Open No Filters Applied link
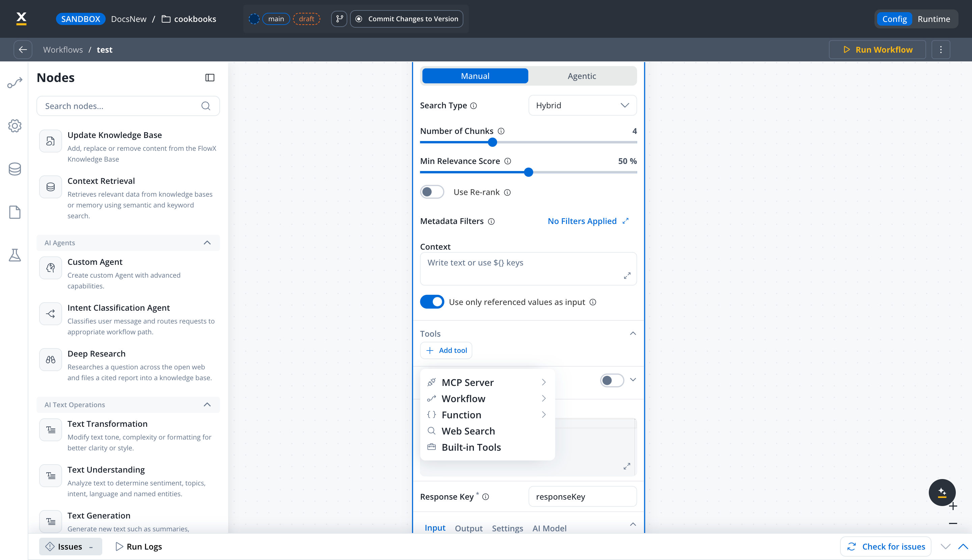The height and width of the screenshot is (560, 972). click(588, 221)
